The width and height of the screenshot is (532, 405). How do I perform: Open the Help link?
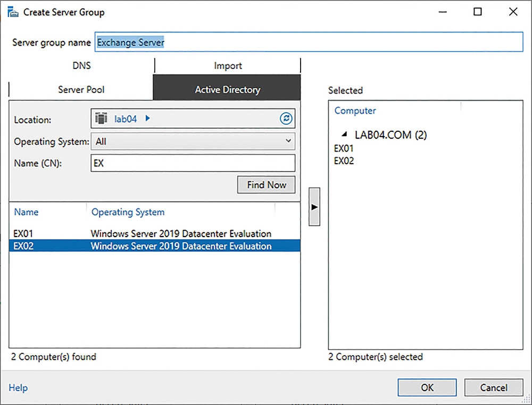point(18,387)
